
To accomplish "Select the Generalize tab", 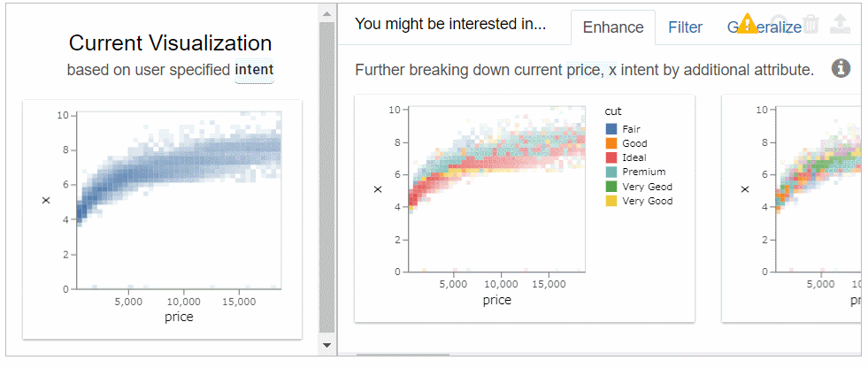I will [x=764, y=27].
